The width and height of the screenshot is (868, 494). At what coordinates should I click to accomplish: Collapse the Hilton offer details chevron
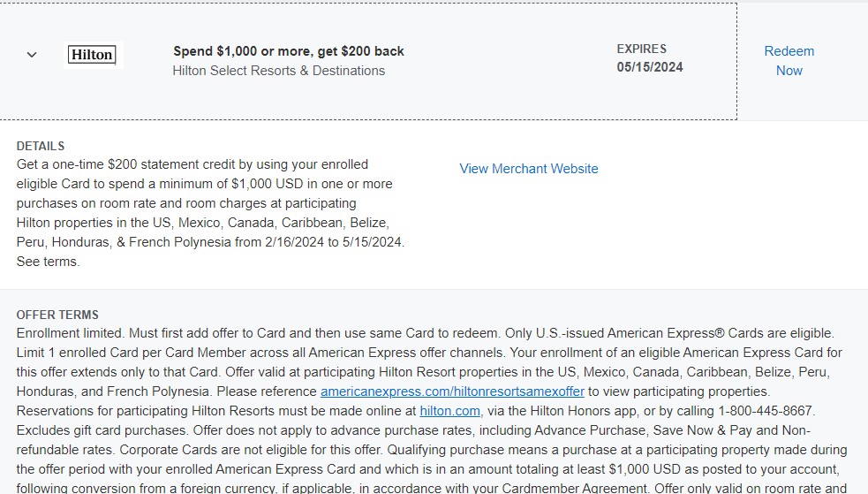click(x=32, y=55)
